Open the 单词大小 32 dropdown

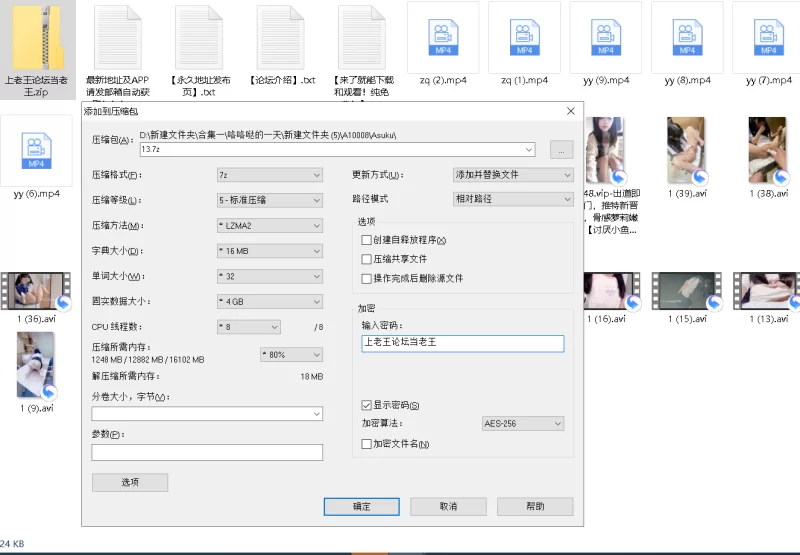point(269,276)
